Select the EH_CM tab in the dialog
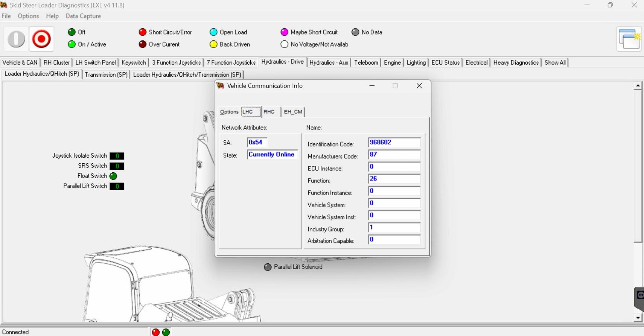This screenshot has width=644, height=336. coord(293,112)
